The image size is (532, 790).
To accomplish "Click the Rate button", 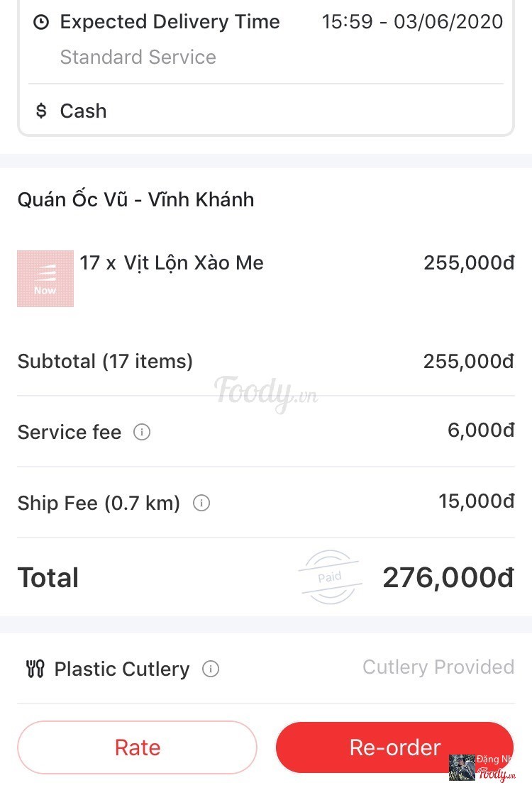I will point(137,747).
